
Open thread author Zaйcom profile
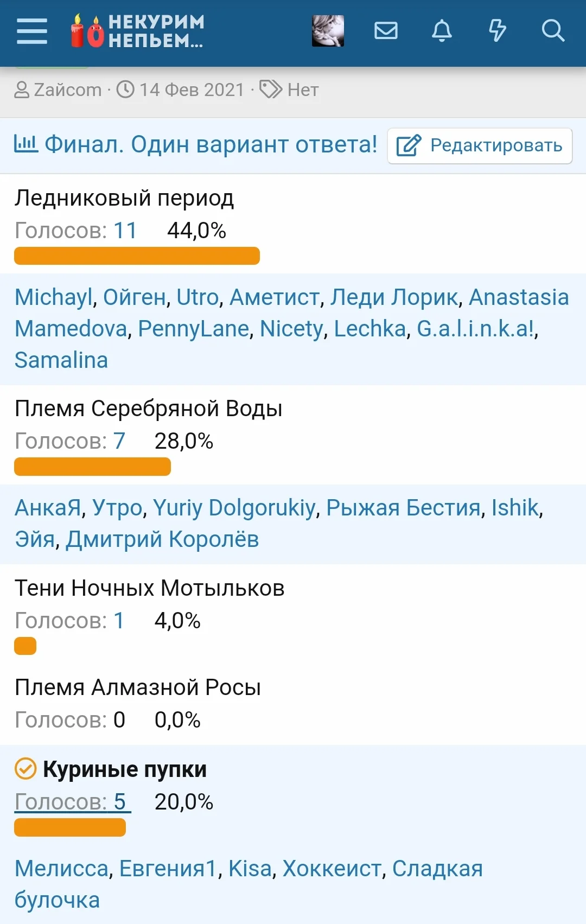67,90
